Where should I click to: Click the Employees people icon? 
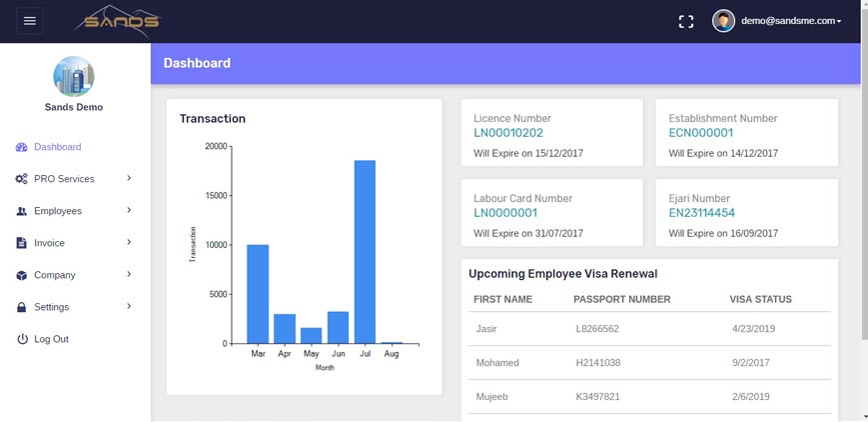click(x=22, y=211)
